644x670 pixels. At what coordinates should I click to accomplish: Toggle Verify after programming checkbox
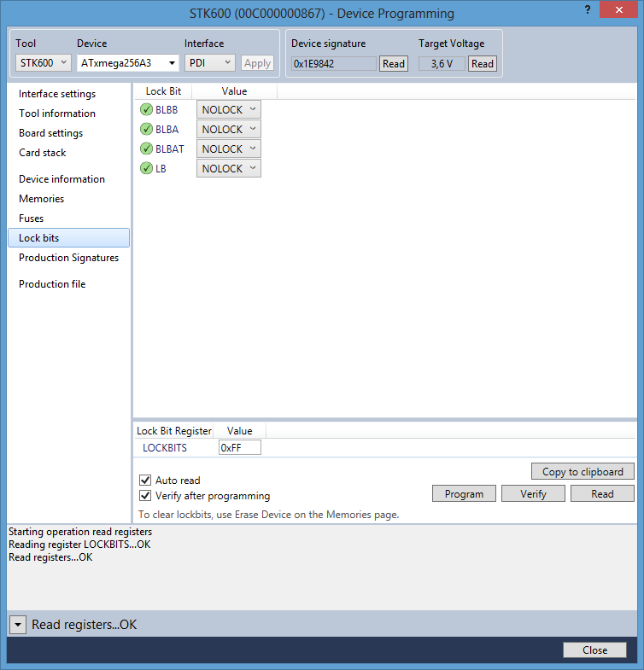pos(145,496)
